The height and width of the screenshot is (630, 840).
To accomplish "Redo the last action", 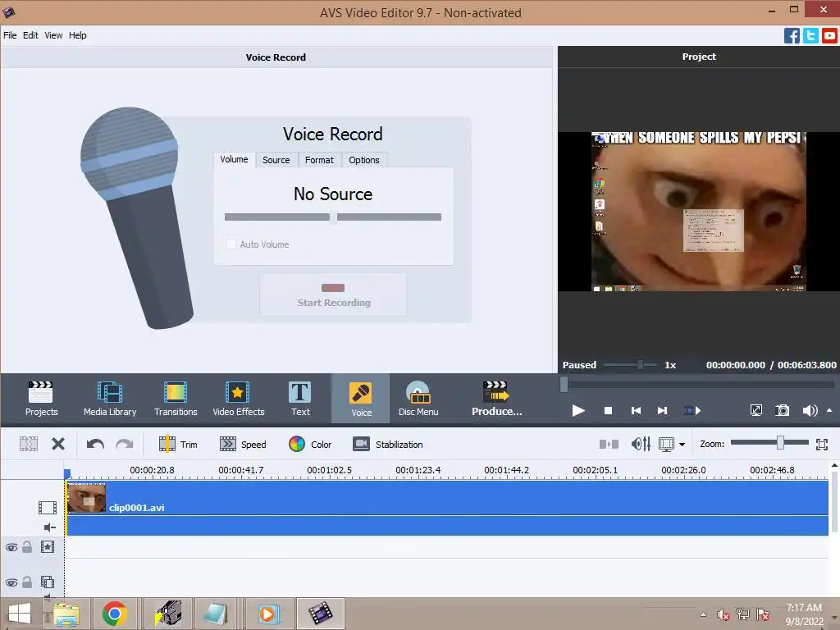I will click(x=125, y=444).
